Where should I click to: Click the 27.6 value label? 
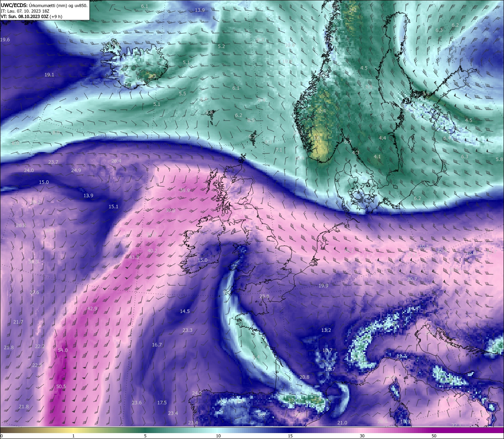34,293
